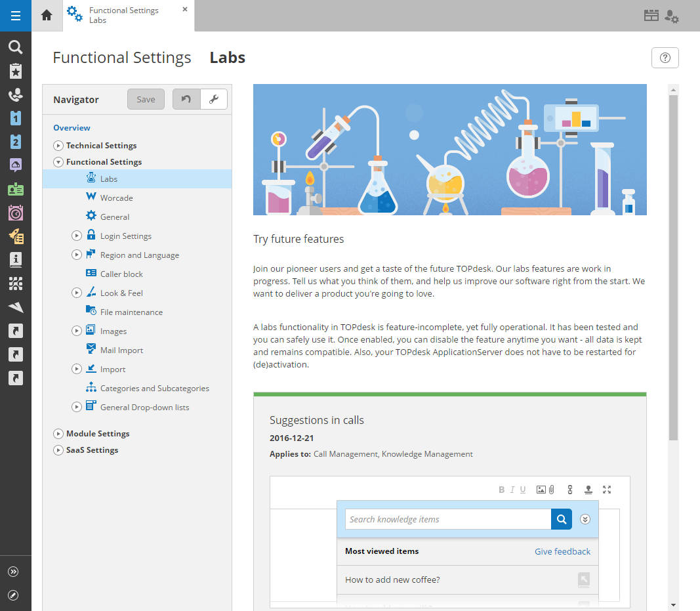Viewport: 700px width, 611px height.
Task: Click the magnifier search knowledge items button
Action: tap(561, 519)
